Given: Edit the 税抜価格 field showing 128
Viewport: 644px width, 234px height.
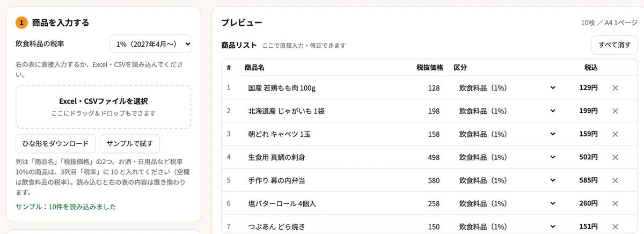Looking at the screenshot, I should [426, 87].
